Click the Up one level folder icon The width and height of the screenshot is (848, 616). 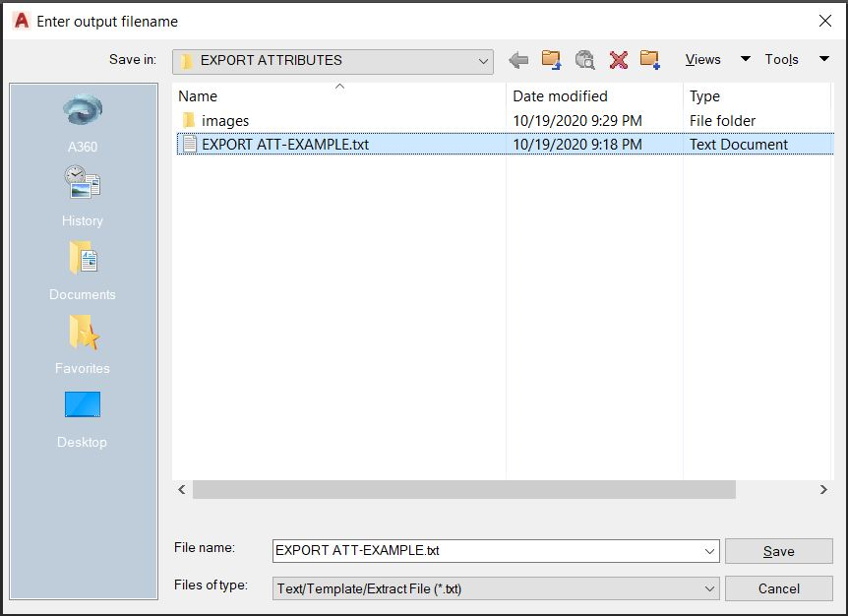tap(552, 60)
